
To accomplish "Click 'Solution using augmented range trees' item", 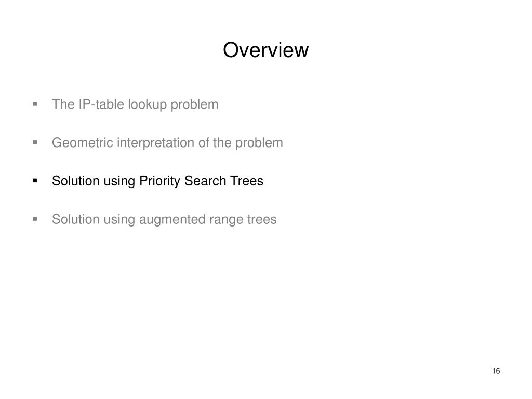I will click(x=164, y=219).
